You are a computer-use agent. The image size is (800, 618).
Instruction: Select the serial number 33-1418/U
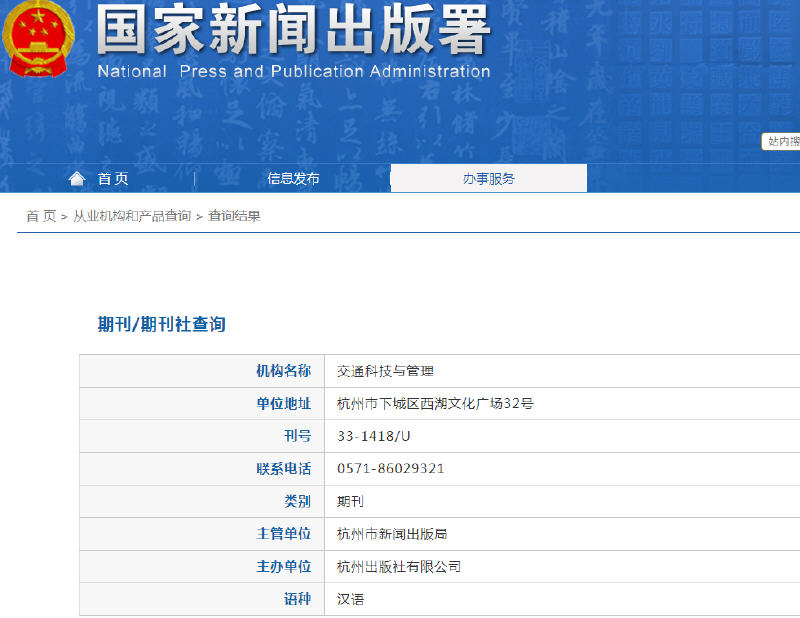pyautogui.click(x=373, y=436)
